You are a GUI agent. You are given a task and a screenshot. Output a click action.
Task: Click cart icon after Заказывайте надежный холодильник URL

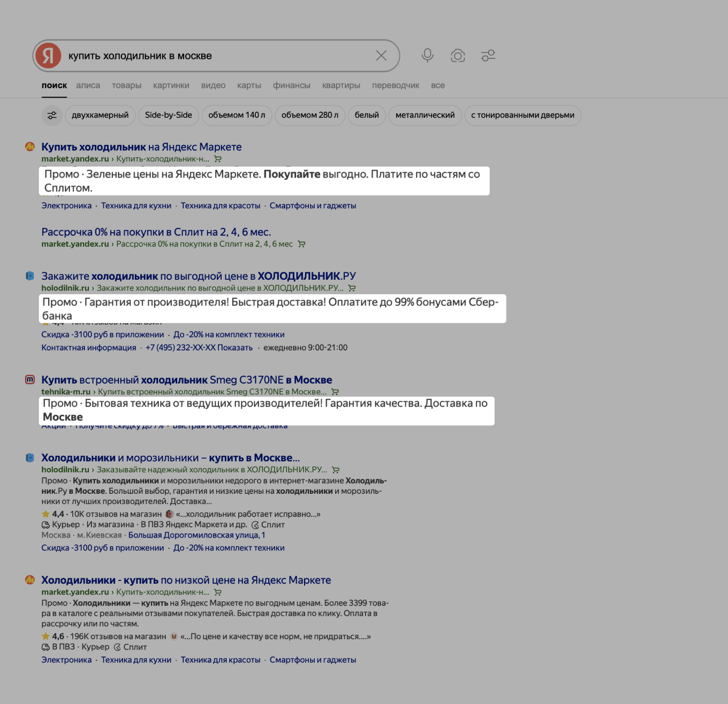click(x=336, y=470)
